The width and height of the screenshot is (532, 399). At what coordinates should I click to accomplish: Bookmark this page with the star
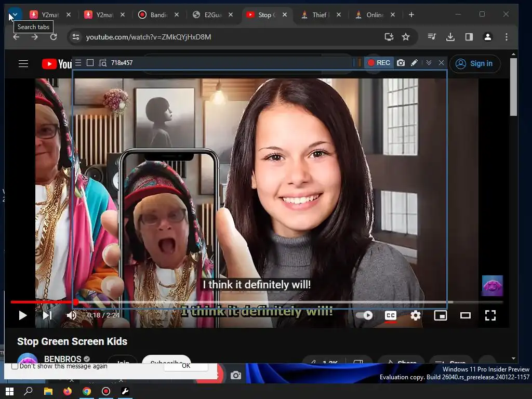coord(406,37)
